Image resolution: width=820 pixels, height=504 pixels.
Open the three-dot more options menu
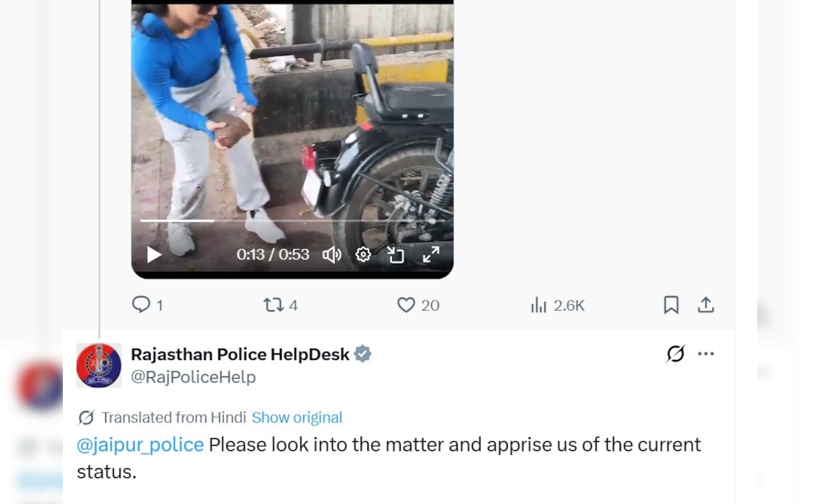(706, 354)
